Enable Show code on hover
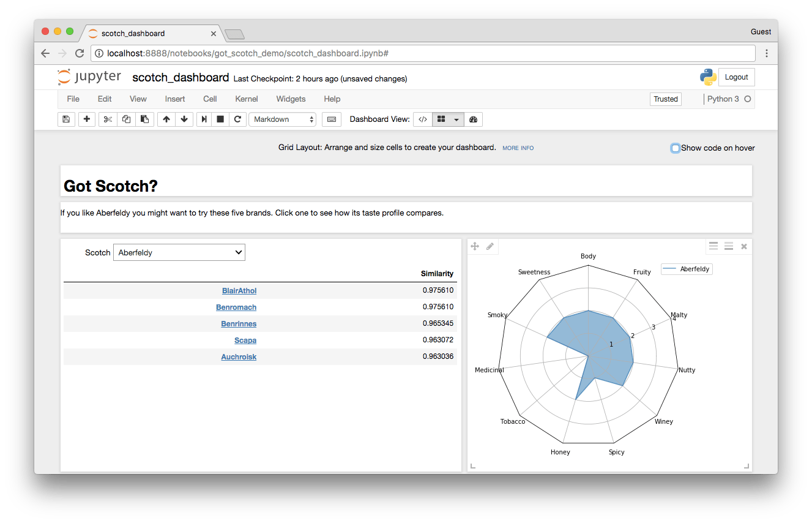Screen dimensions: 812x523 (x=675, y=148)
